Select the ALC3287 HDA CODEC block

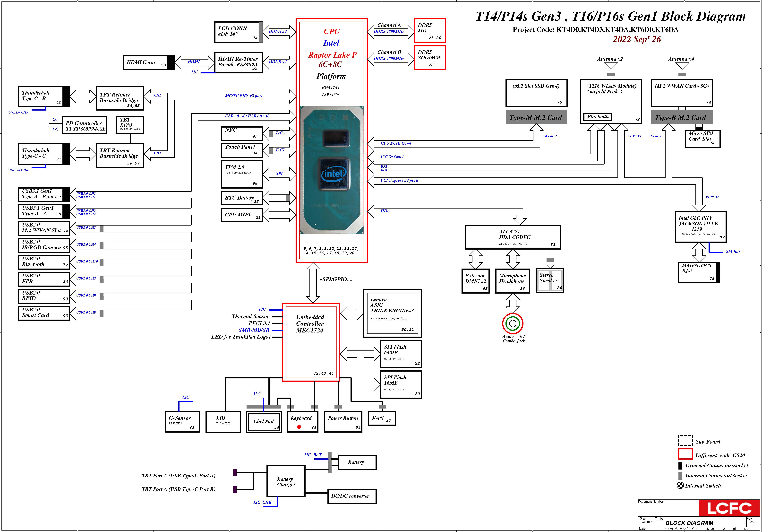pyautogui.click(x=513, y=237)
